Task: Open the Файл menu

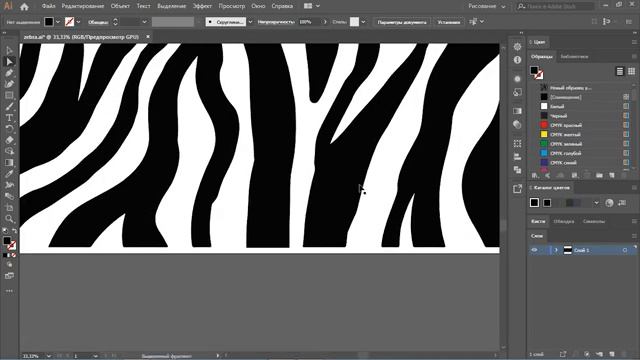Action: tap(48, 6)
